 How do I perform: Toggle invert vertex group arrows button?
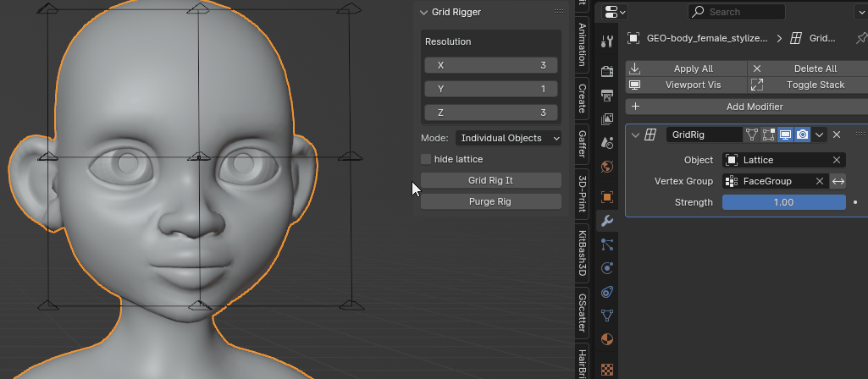tap(838, 181)
